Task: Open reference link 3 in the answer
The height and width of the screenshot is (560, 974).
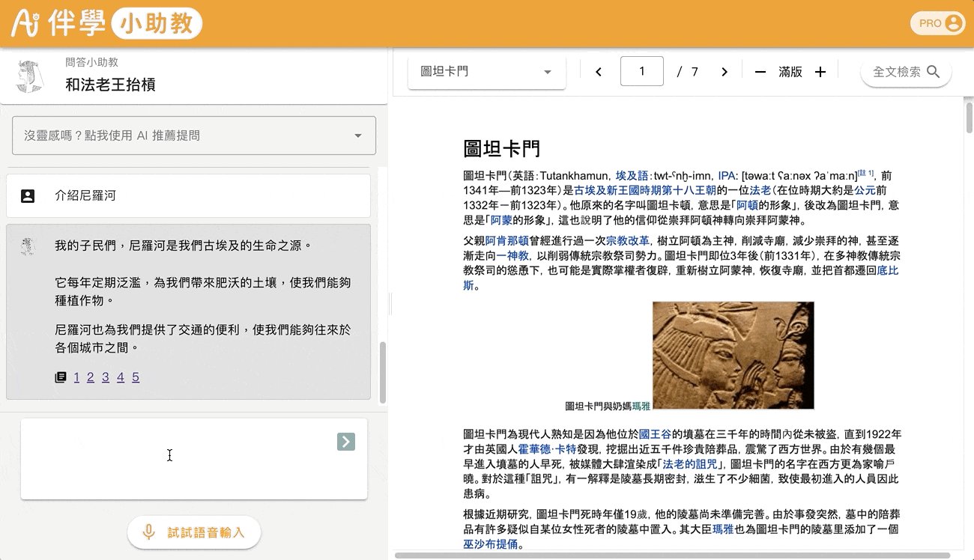Action: (x=106, y=377)
